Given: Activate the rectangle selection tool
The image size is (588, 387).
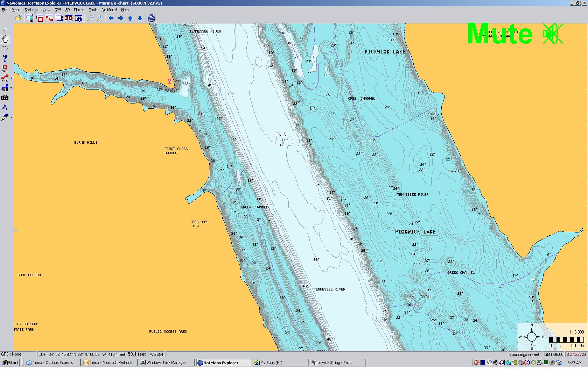Looking at the screenshot, I should [5, 48].
